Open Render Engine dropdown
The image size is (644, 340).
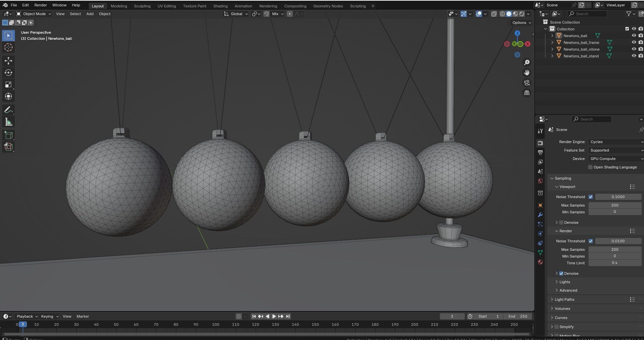(x=616, y=142)
